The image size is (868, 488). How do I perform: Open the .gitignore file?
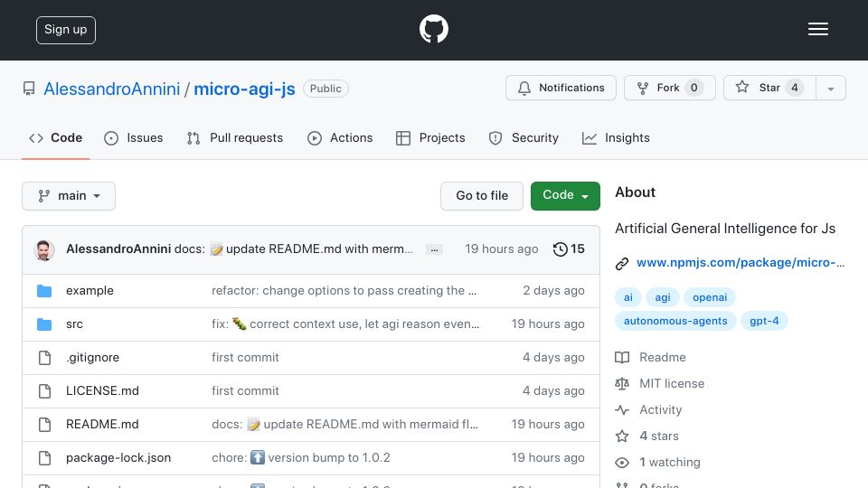point(92,358)
